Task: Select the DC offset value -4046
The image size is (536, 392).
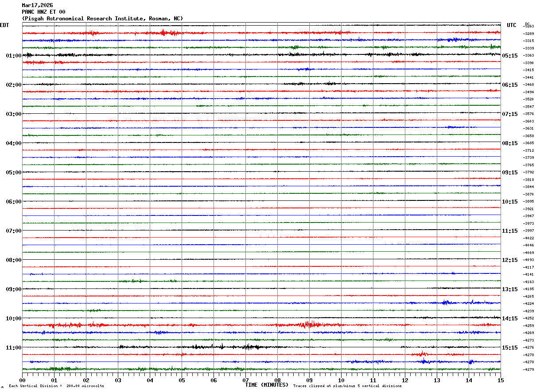Action: tap(528, 245)
